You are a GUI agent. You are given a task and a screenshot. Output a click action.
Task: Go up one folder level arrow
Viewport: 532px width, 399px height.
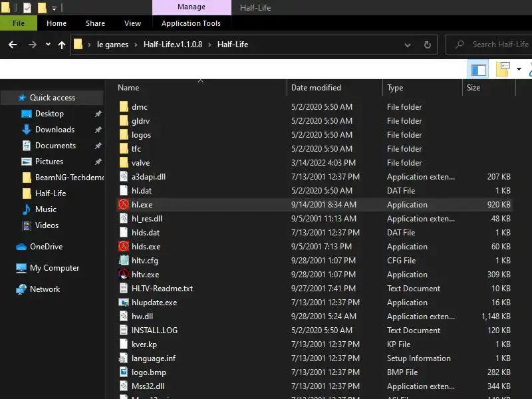(x=62, y=45)
